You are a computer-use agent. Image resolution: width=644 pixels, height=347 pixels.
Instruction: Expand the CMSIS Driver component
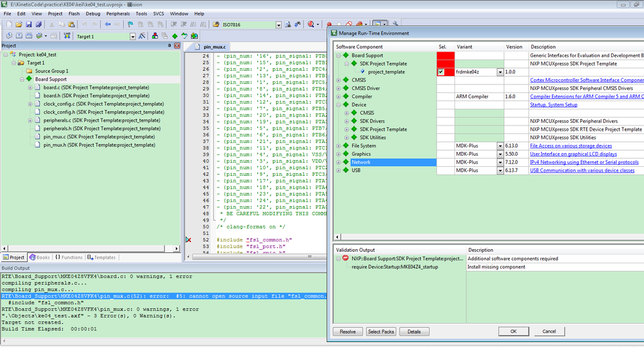338,88
